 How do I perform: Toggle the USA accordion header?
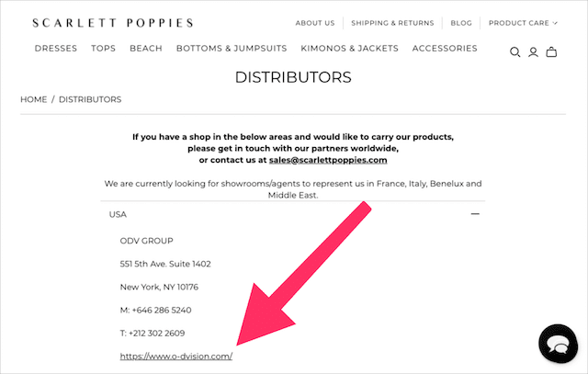[293, 214]
